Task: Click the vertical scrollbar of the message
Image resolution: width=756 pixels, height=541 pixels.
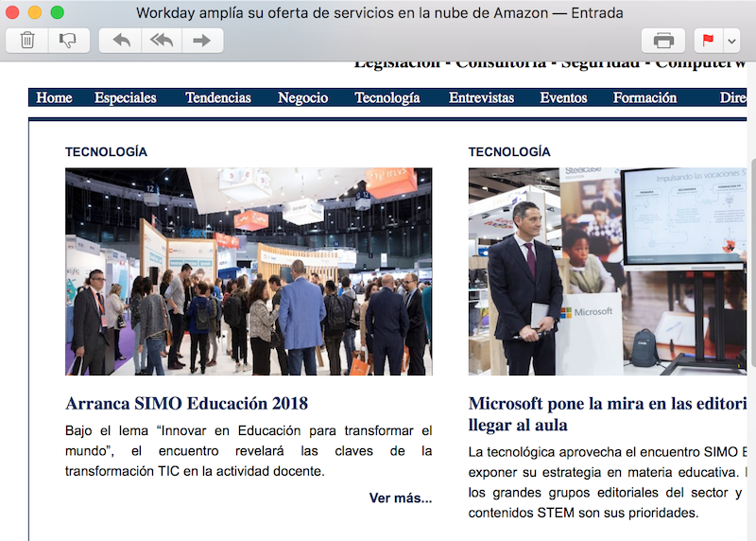Action: click(x=753, y=263)
